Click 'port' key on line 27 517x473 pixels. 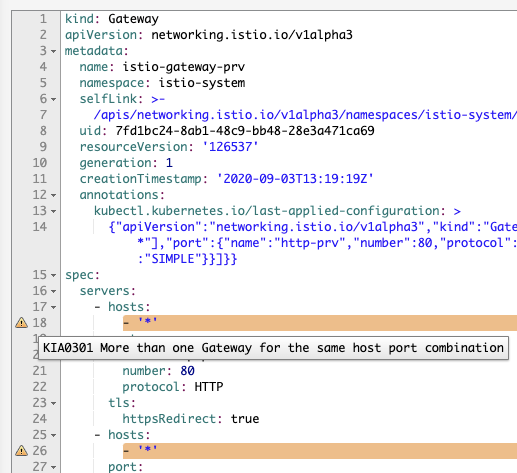coord(123,467)
